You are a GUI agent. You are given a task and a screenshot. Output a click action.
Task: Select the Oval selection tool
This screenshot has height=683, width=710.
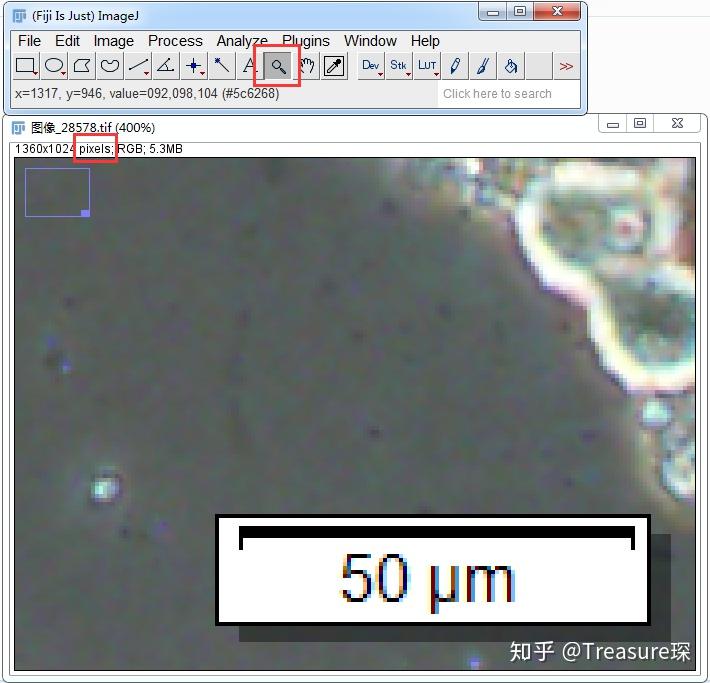(54, 66)
